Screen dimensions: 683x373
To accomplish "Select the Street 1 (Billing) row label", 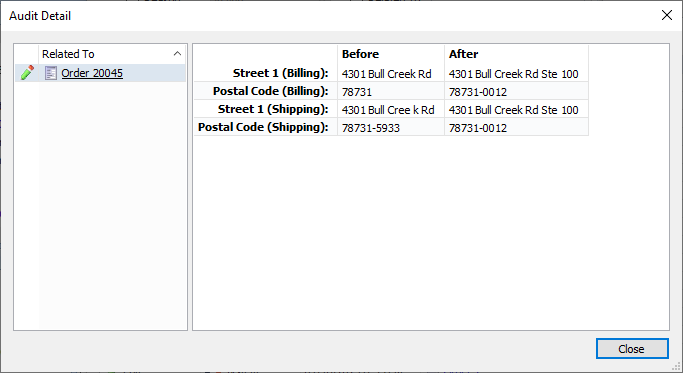I will pos(281,73).
